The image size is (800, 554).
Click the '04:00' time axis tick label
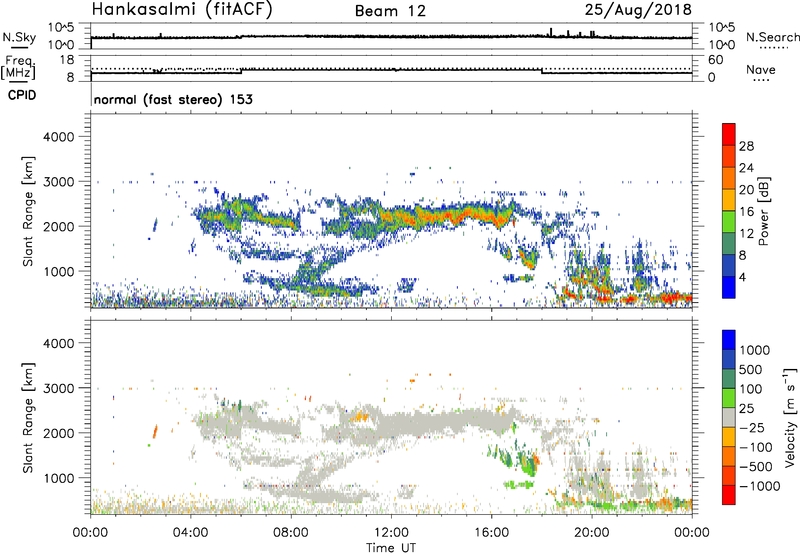[x=190, y=533]
